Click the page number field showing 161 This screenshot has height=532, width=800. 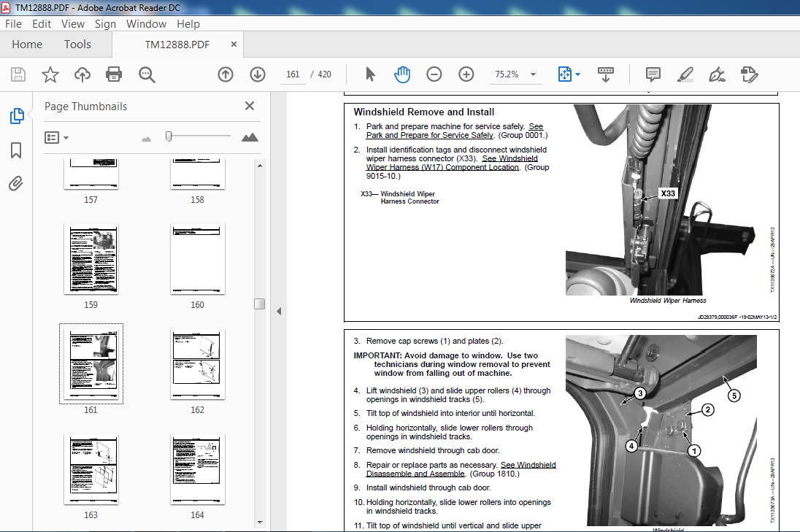coord(293,74)
